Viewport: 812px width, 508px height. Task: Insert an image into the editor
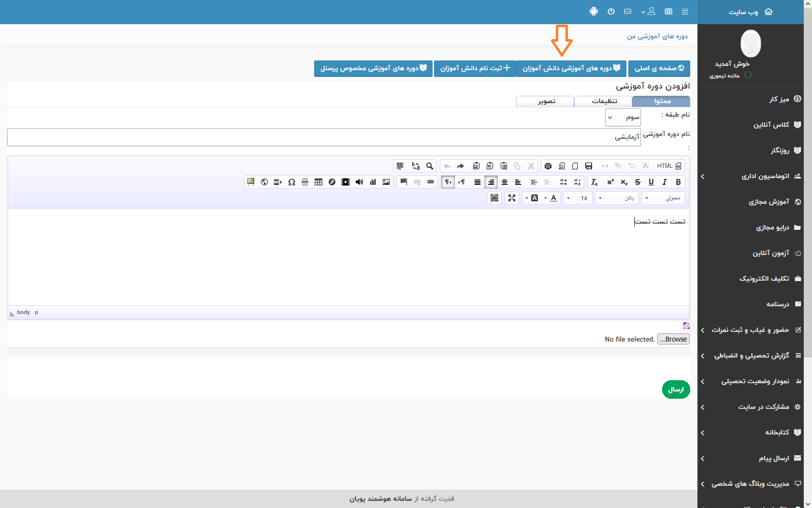[386, 182]
